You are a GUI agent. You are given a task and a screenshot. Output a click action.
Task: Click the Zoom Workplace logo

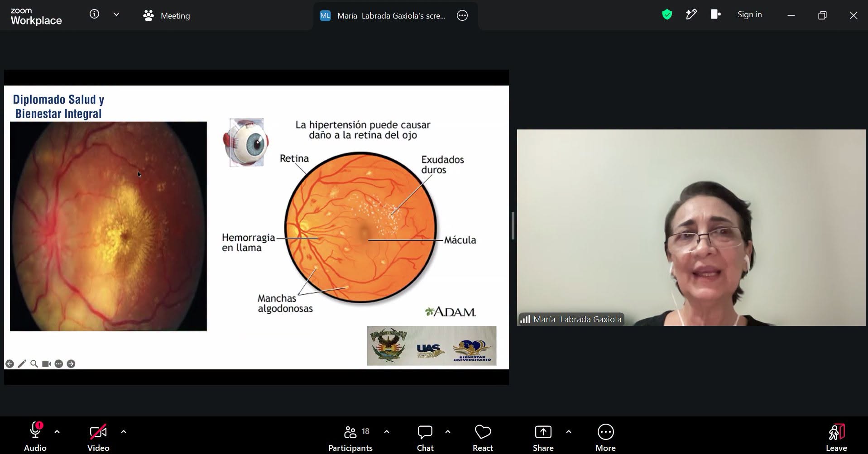coord(36,16)
